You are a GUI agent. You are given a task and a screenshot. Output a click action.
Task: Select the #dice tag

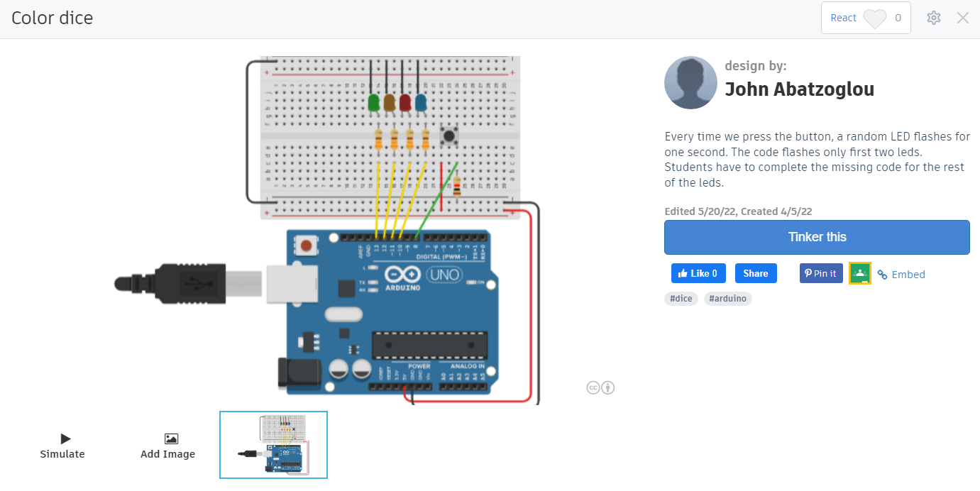(x=681, y=299)
